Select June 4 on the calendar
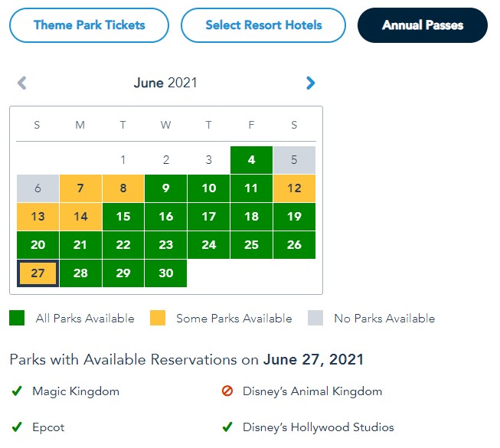 [x=251, y=160]
